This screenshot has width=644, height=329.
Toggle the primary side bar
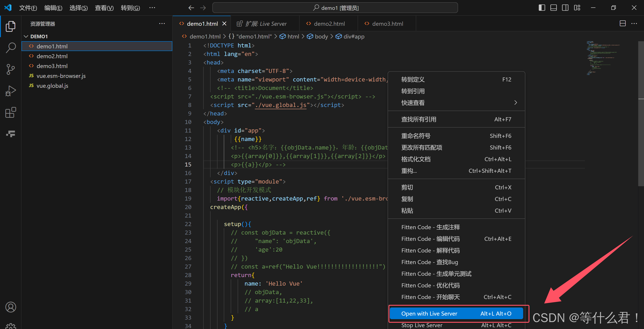pos(542,8)
